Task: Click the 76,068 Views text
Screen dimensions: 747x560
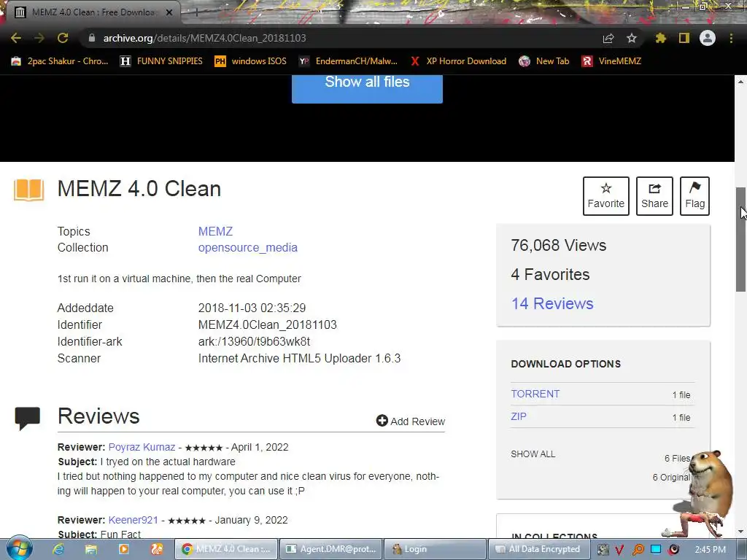Action: point(558,245)
